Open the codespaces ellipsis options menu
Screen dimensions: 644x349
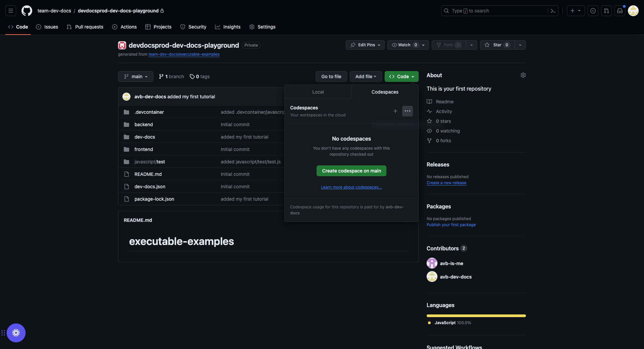point(407,111)
